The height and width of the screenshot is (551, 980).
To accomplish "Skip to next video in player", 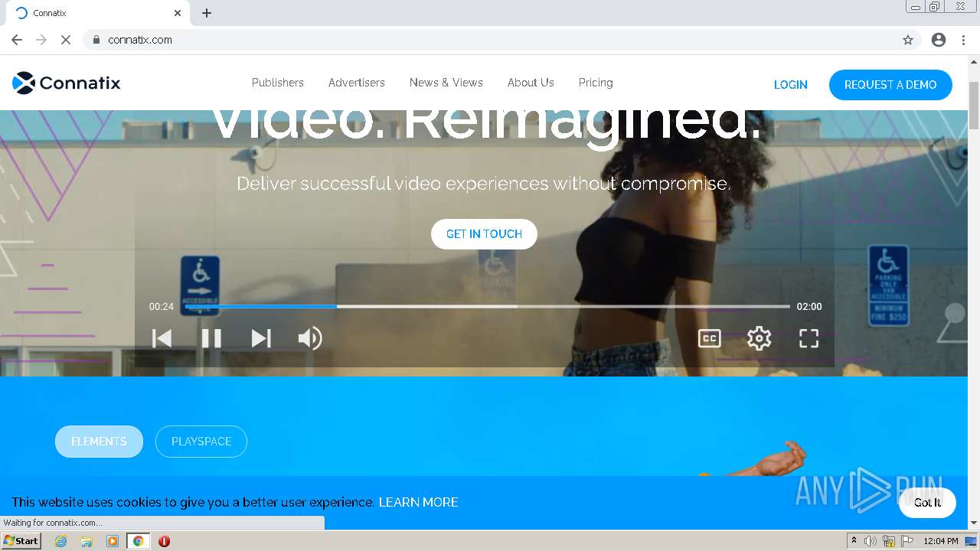I will point(261,338).
